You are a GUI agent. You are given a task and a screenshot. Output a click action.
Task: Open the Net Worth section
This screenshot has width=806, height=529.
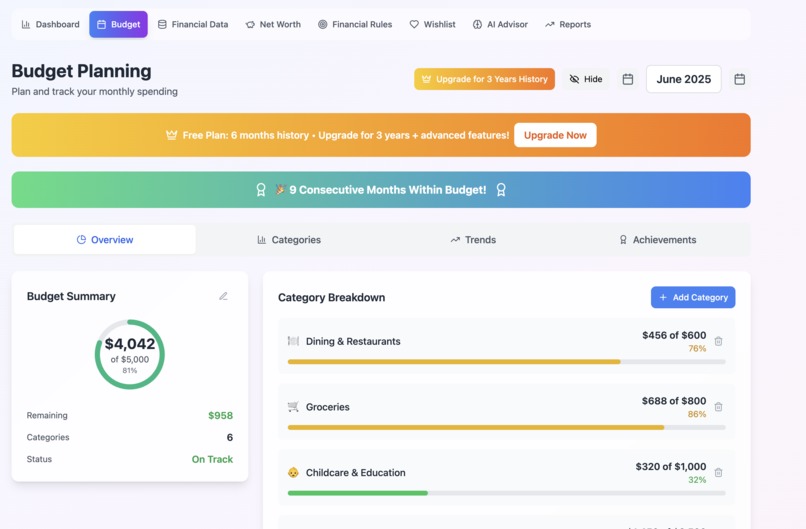tap(273, 24)
